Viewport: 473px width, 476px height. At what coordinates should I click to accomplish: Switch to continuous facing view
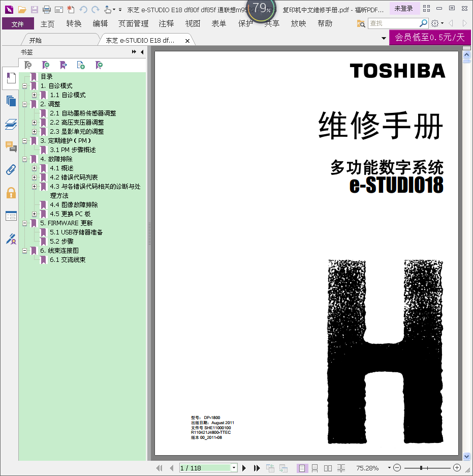[341, 468]
